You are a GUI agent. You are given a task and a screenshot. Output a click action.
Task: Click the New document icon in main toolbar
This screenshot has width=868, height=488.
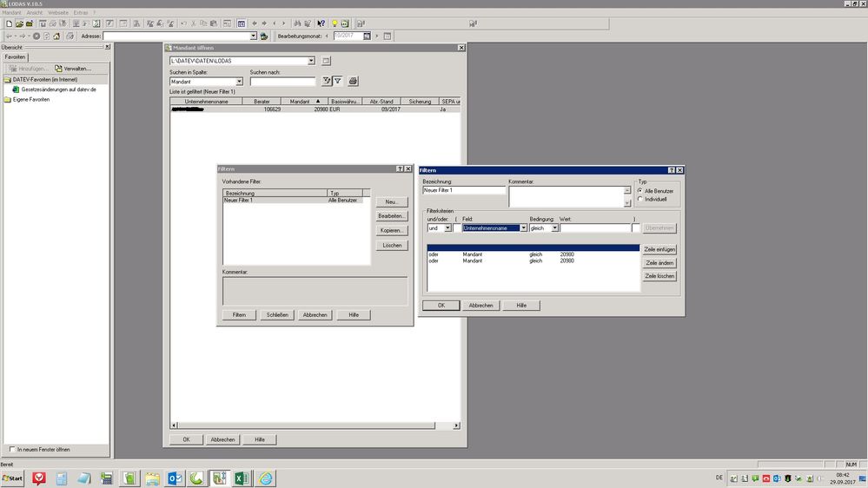point(9,23)
